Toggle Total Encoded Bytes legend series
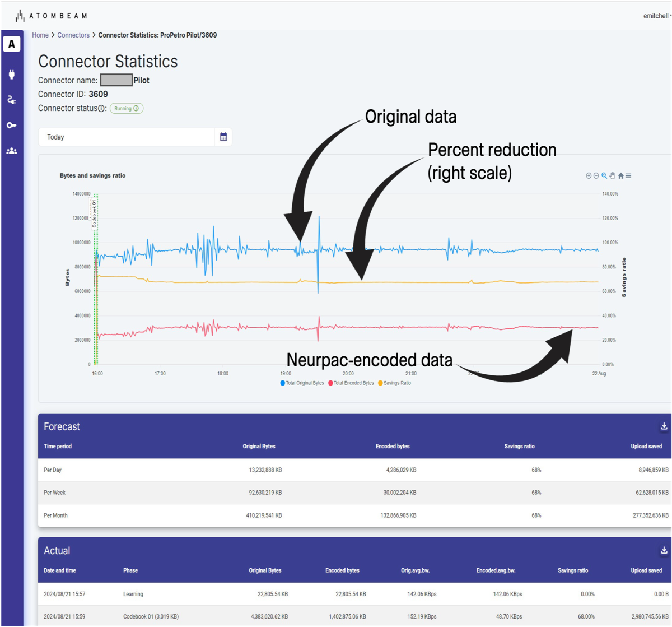The width and height of the screenshot is (672, 627). [351, 383]
